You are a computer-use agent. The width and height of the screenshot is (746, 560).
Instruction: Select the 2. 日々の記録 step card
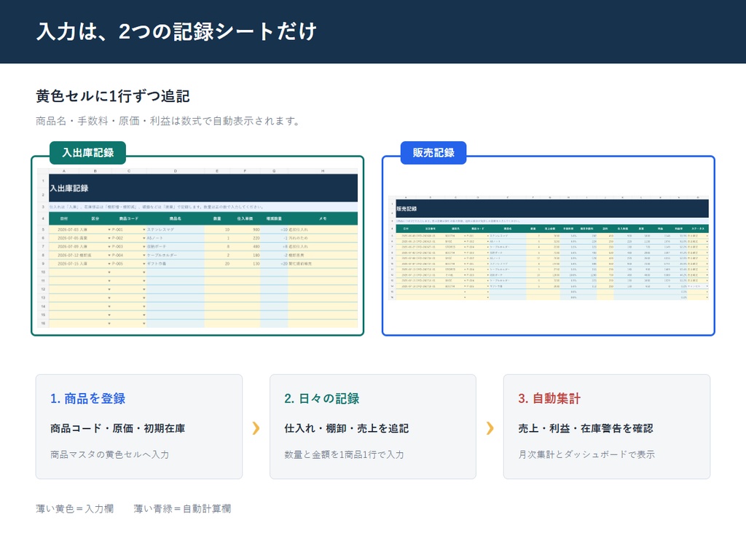coord(373,427)
